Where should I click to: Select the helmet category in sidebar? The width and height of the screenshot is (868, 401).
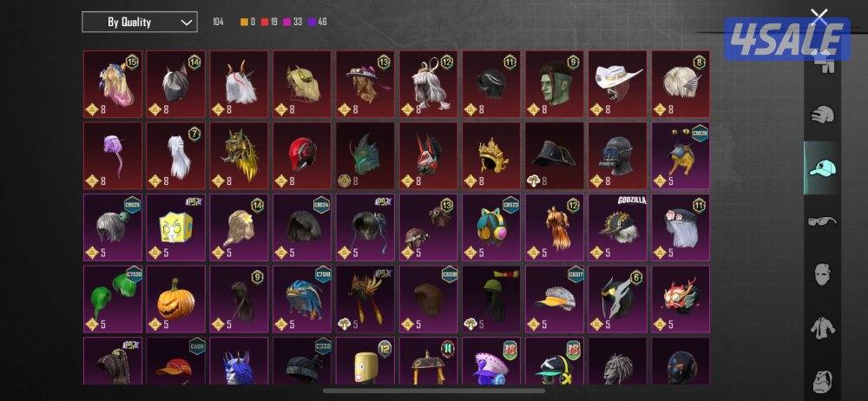(823, 115)
